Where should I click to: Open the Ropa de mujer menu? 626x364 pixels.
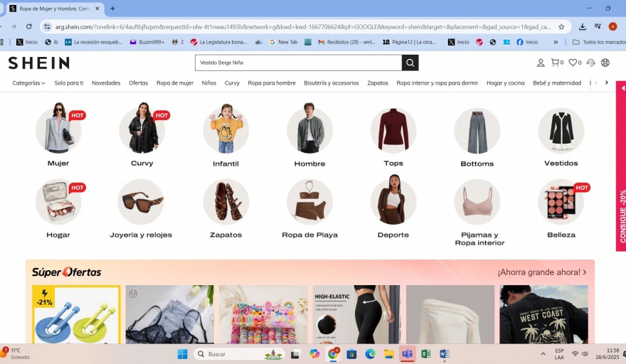click(x=175, y=83)
